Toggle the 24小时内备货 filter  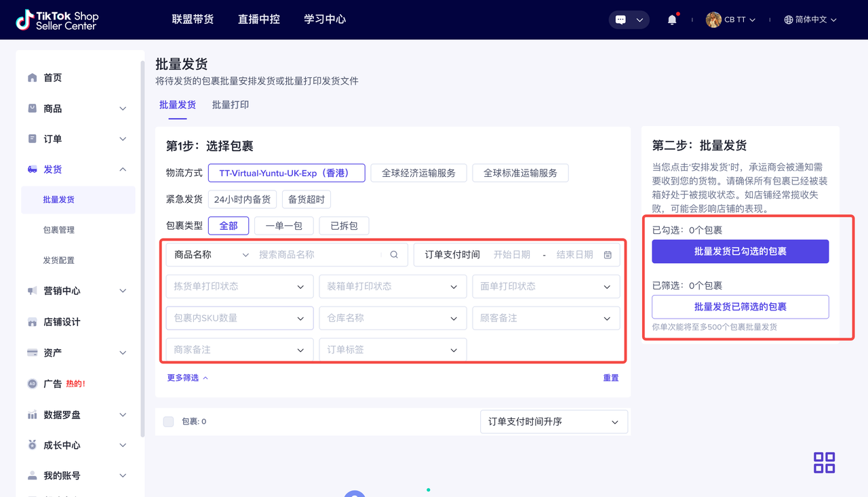pos(242,199)
